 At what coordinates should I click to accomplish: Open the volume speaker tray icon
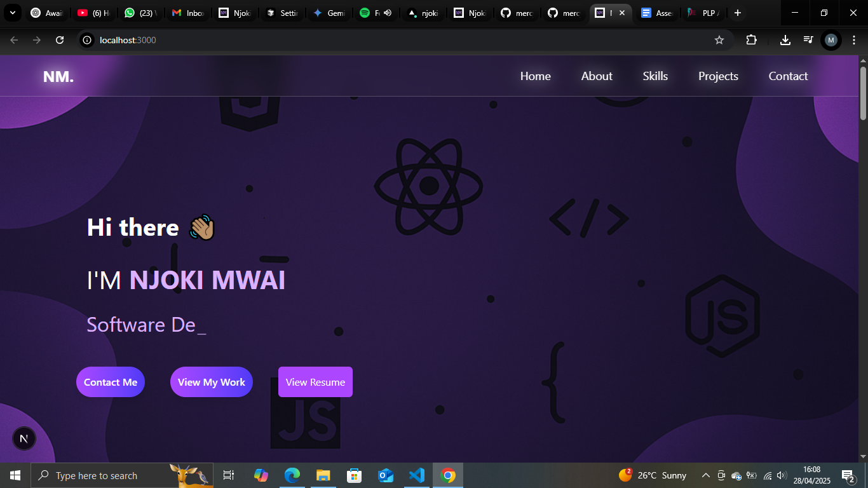[782, 475]
